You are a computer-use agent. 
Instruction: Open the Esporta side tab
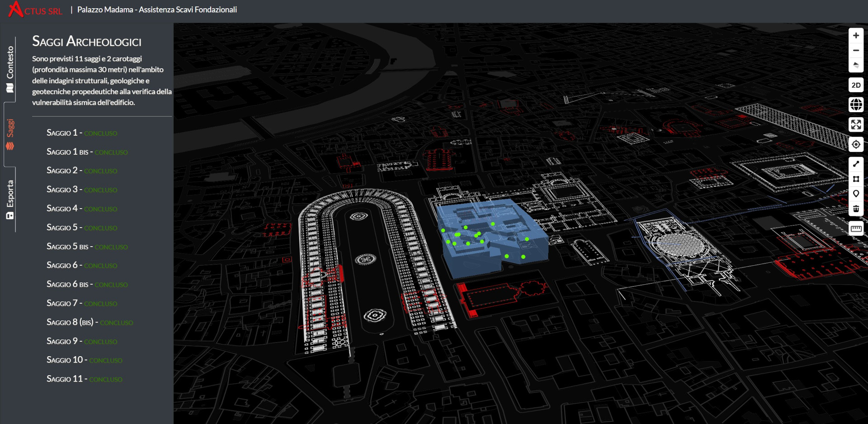10,200
